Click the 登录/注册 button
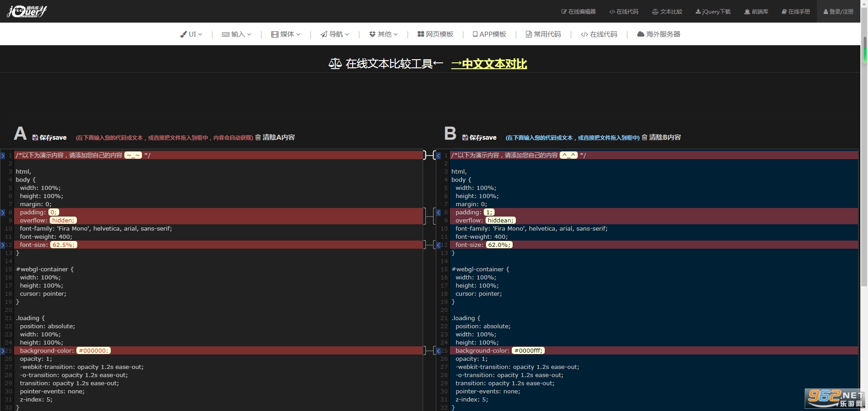 (x=838, y=12)
